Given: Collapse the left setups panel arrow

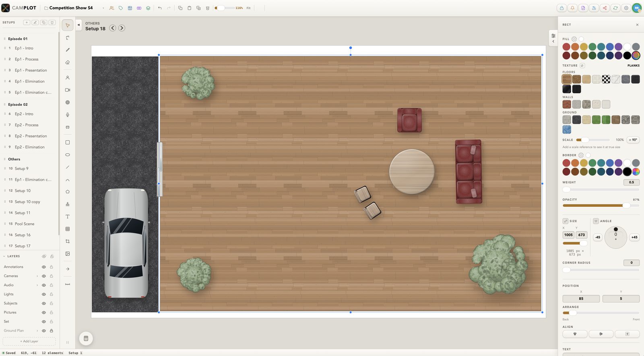Looking at the screenshot, I should point(78,25).
